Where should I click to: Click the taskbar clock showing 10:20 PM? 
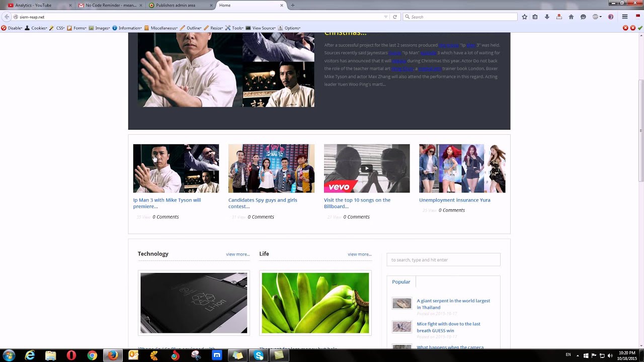pyautogui.click(x=628, y=355)
